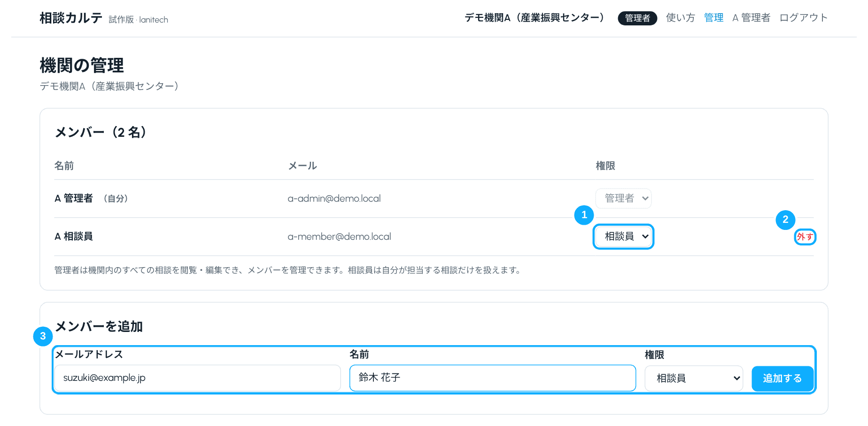Click the 試作版 · lanitech label
Image resolution: width=868 pixels, height=426 pixels.
[x=139, y=20]
